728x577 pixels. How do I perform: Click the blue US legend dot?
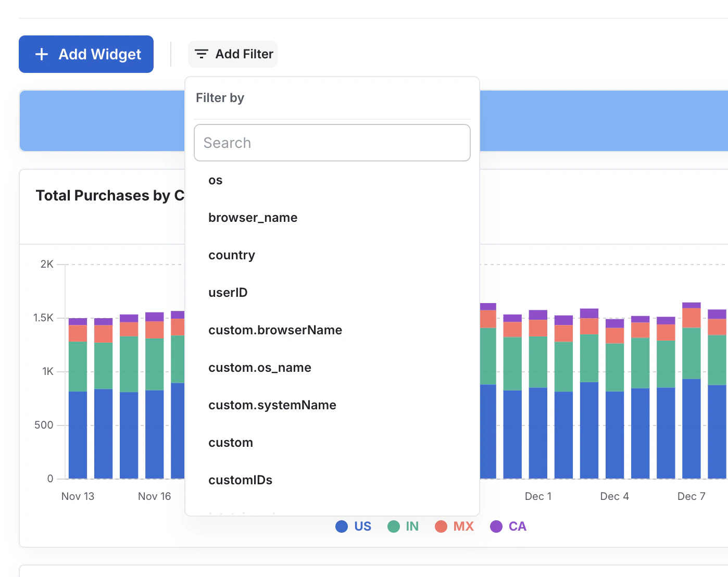coord(341,526)
